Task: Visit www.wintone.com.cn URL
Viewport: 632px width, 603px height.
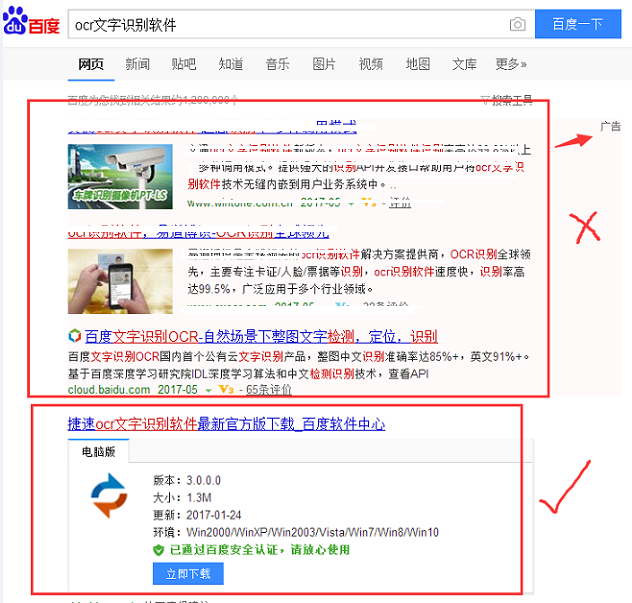Action: pyautogui.click(x=240, y=203)
